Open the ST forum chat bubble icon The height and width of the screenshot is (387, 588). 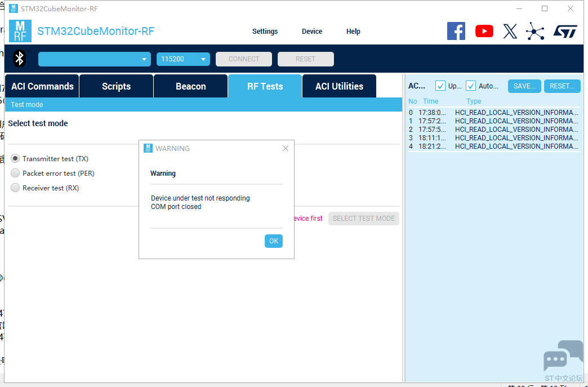coord(563,356)
